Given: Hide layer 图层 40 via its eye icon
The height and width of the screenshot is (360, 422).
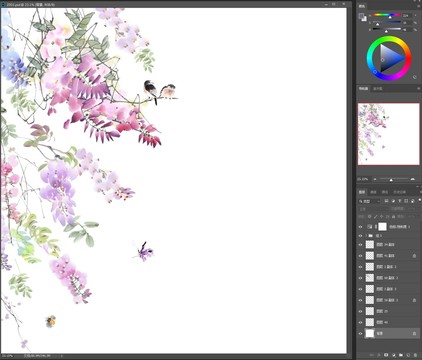Looking at the screenshot, I should pyautogui.click(x=360, y=322).
